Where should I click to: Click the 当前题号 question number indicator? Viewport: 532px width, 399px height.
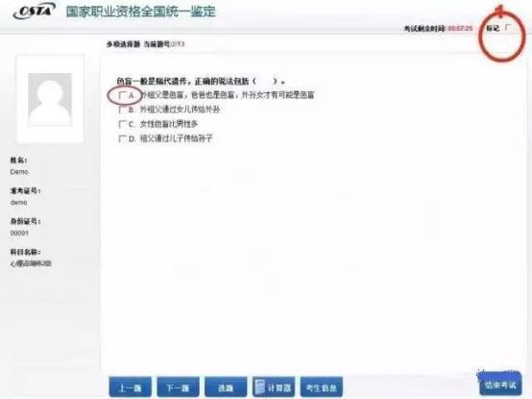[164, 44]
